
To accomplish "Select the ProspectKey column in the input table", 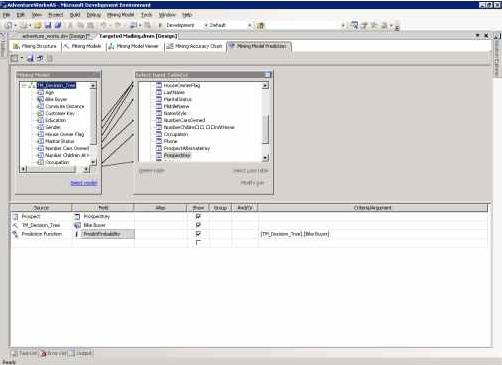I will (x=177, y=155).
